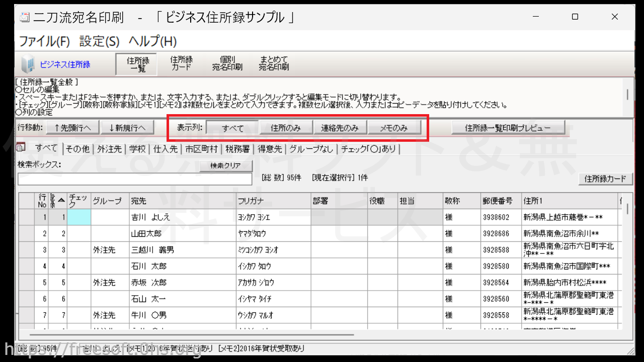Show only 連絡先のみ columns
Screen dimensions: 644x362
(x=340, y=128)
